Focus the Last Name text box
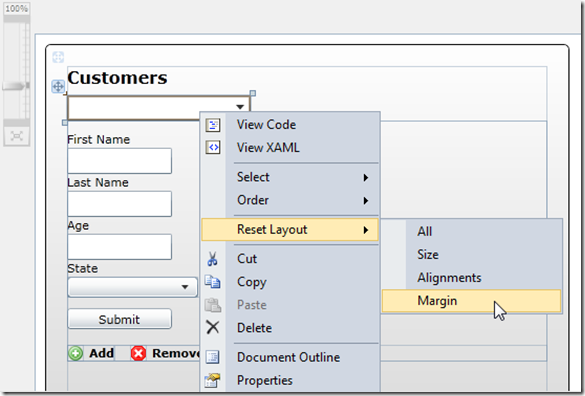 click(x=120, y=204)
